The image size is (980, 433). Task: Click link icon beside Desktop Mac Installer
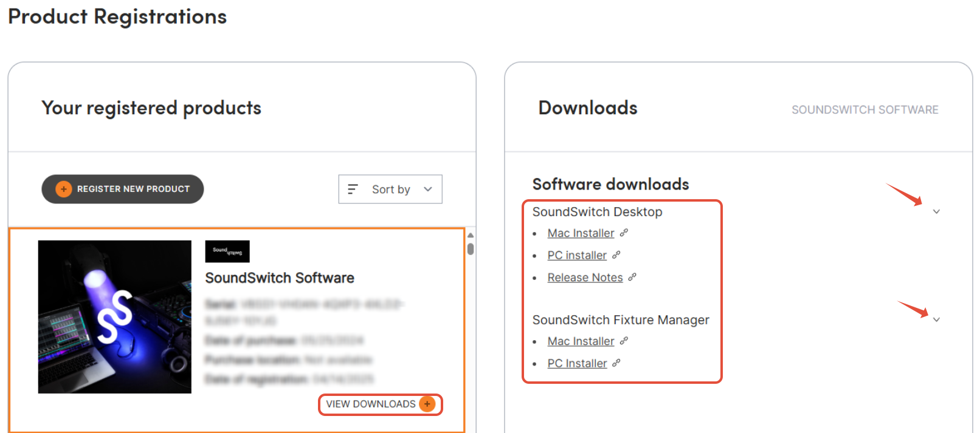pyautogui.click(x=624, y=233)
